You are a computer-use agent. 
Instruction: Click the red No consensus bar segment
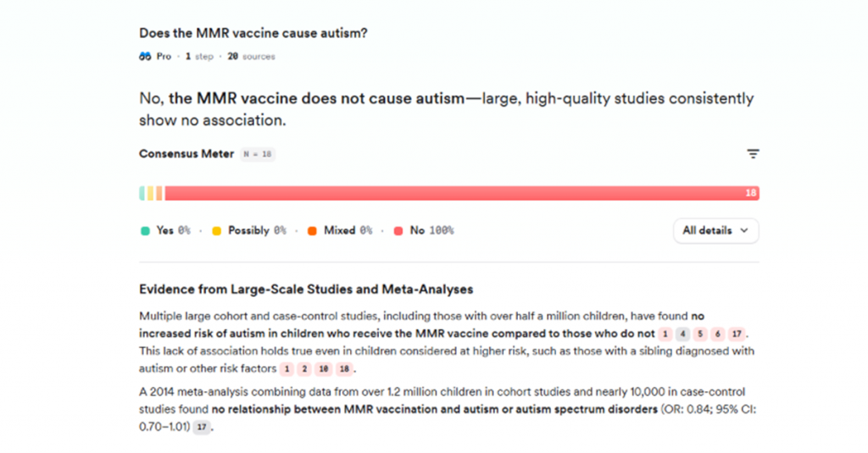pos(462,193)
